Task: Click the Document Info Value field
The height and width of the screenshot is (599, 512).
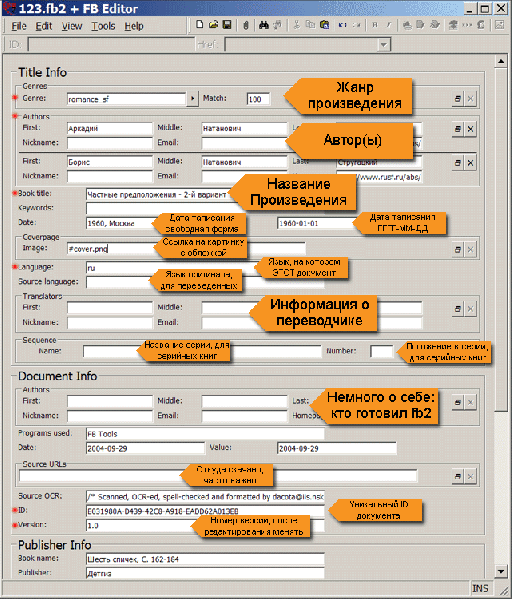Action: (x=337, y=448)
